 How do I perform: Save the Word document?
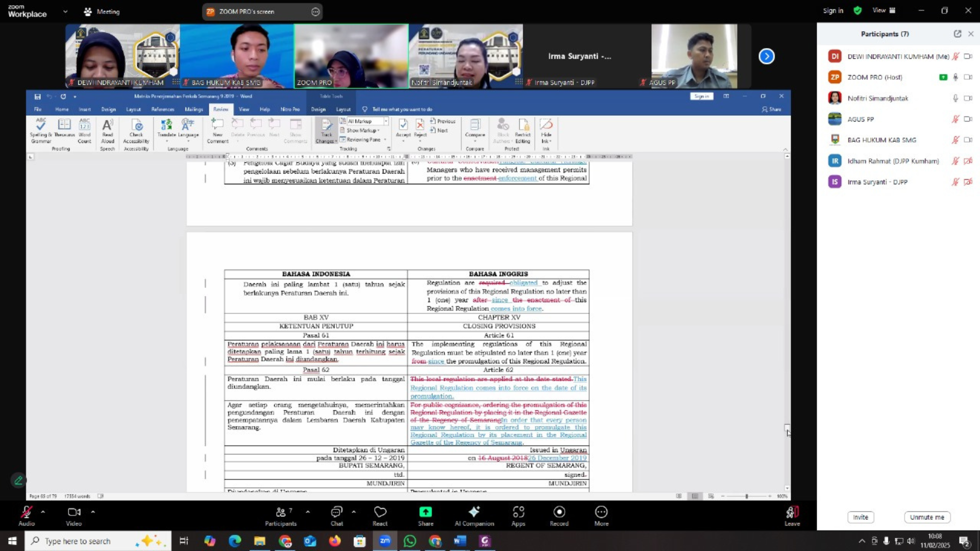coord(37,96)
